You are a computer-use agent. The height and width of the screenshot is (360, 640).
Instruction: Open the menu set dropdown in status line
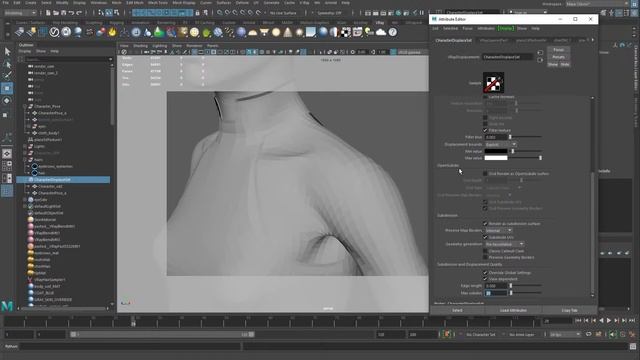point(20,13)
